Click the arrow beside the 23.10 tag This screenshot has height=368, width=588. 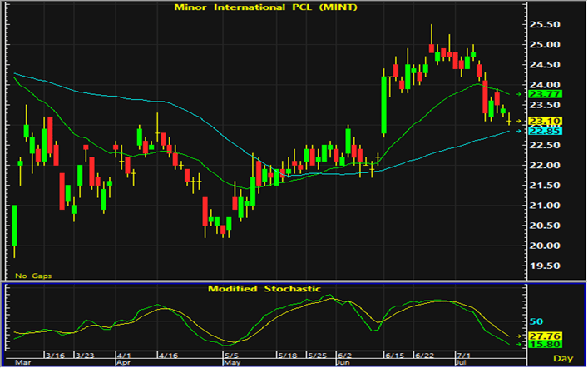pos(519,121)
